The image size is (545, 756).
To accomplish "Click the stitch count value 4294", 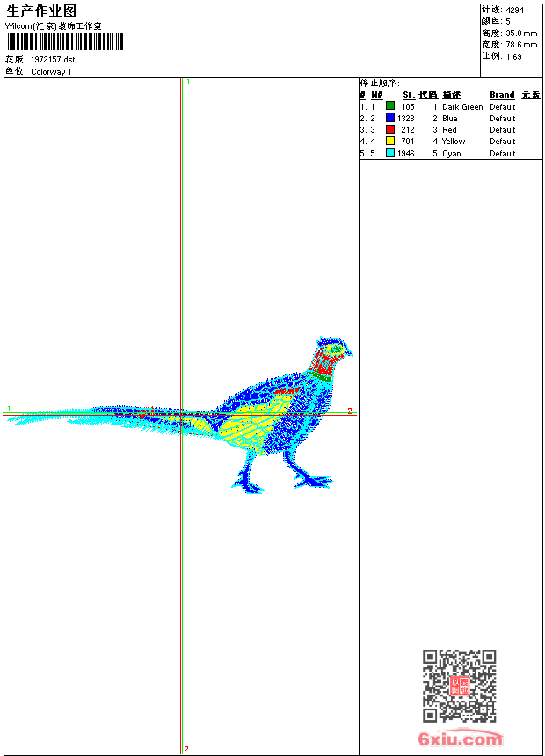I will point(514,11).
